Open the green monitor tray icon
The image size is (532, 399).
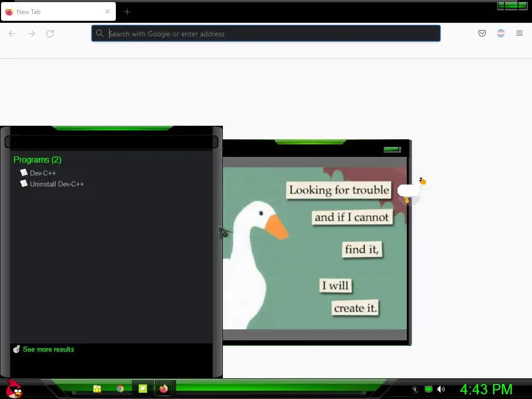click(x=429, y=389)
